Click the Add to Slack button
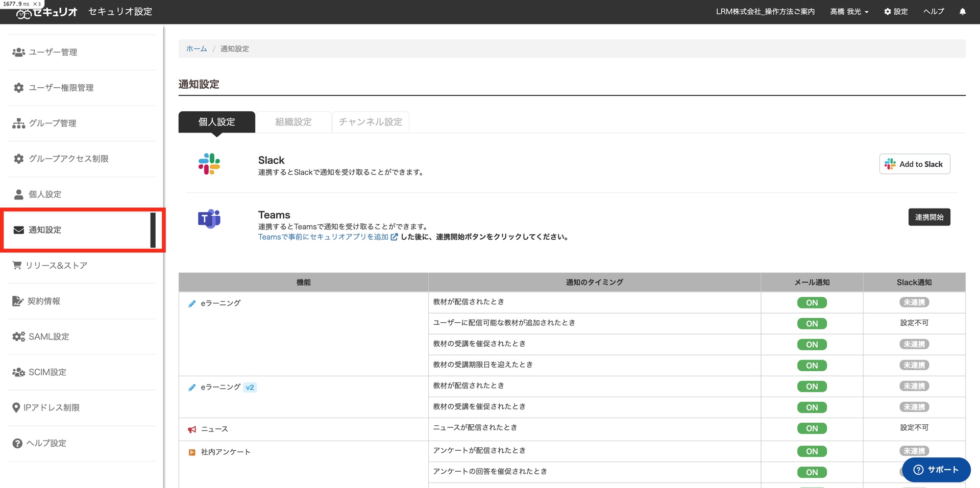 (x=915, y=164)
